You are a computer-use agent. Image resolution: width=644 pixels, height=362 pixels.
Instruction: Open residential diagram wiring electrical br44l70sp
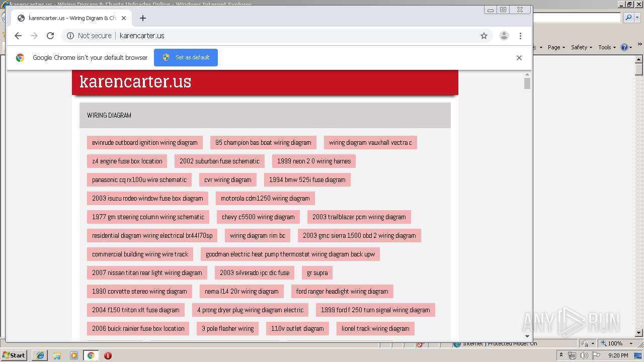pyautogui.click(x=152, y=236)
